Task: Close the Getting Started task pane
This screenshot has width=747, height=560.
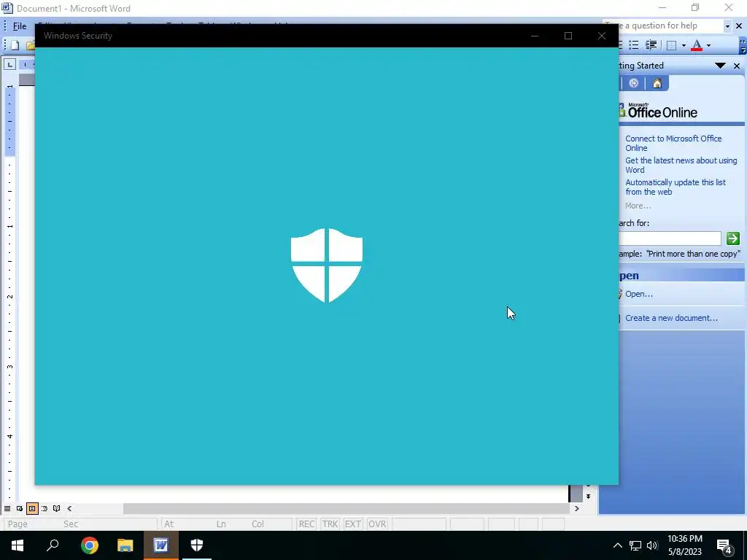Action: [x=737, y=66]
